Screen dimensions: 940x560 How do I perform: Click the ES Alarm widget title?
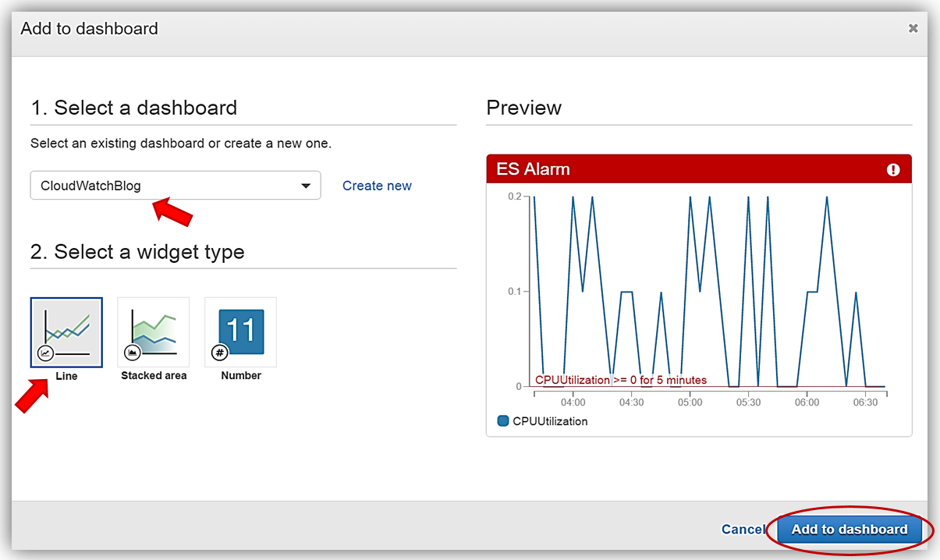(534, 169)
